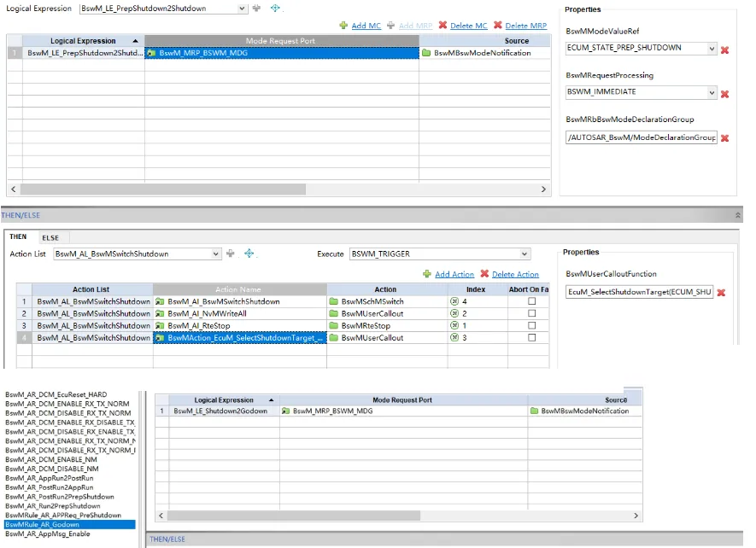Open the Logical Expression dropdown

tap(242, 9)
